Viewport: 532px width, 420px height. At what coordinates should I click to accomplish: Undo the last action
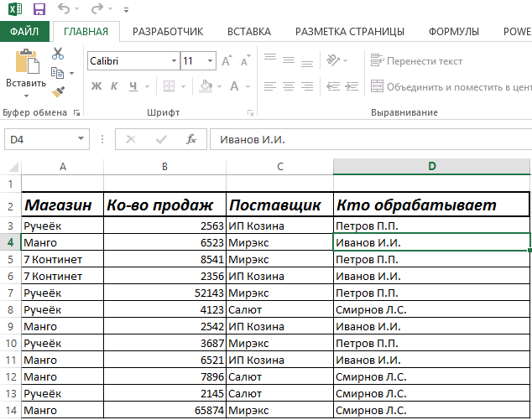point(64,9)
